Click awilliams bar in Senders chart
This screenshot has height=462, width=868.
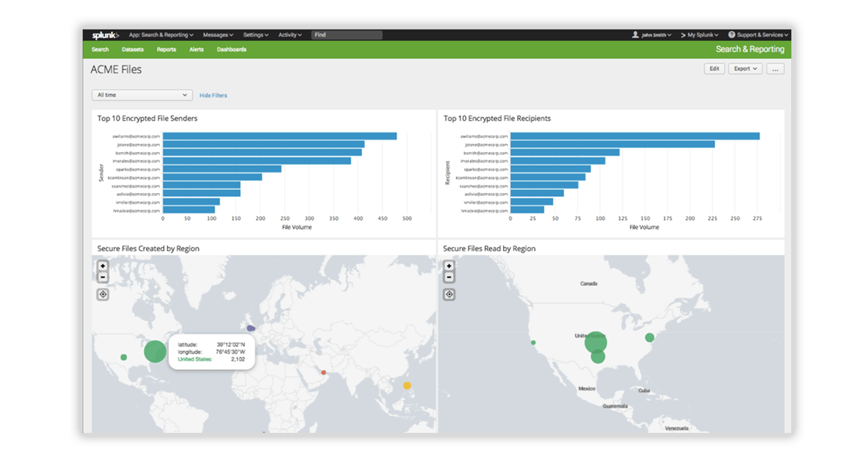click(x=280, y=136)
